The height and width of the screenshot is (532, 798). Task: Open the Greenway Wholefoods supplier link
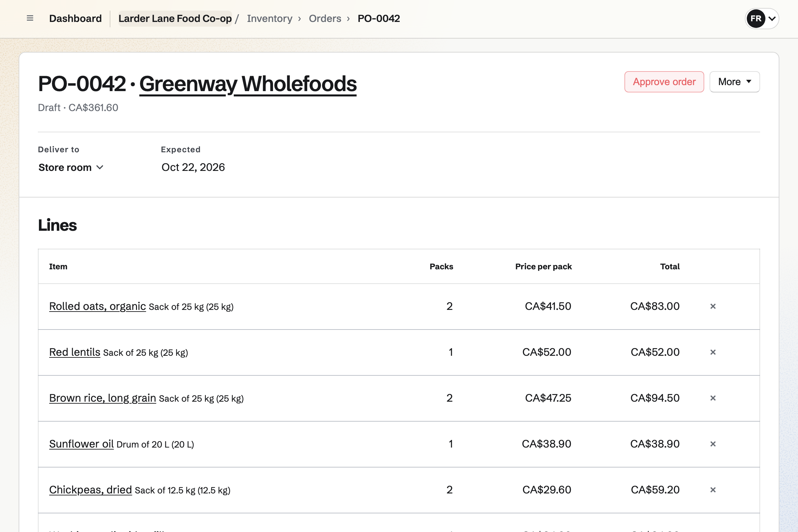(248, 84)
